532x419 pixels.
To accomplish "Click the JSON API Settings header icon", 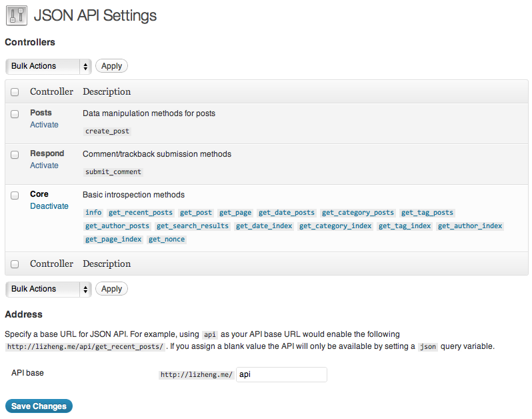I will pos(16,15).
